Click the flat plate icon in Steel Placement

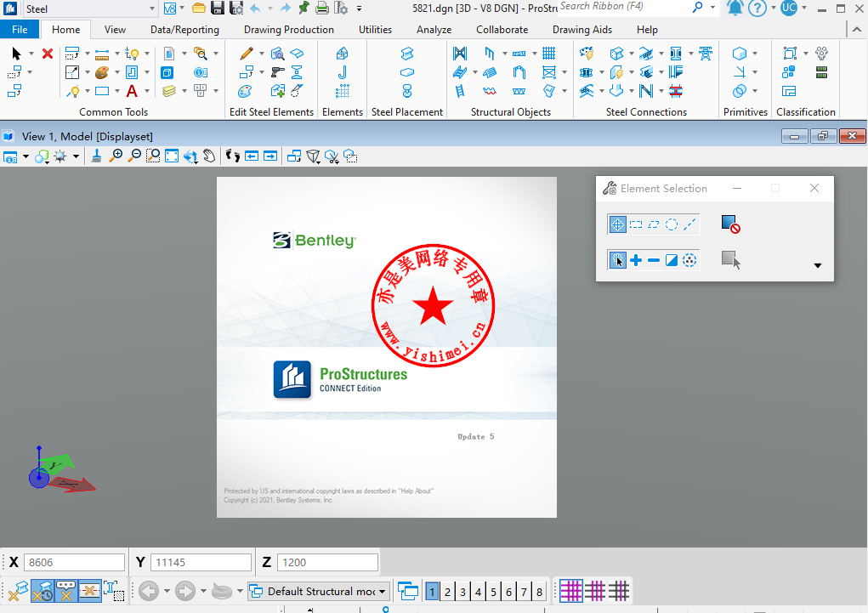[407, 72]
